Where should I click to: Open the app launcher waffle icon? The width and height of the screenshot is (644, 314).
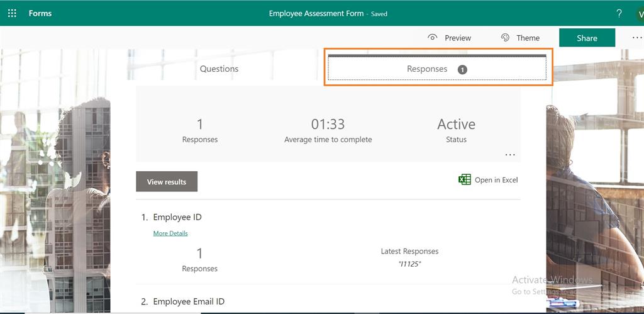(12, 13)
